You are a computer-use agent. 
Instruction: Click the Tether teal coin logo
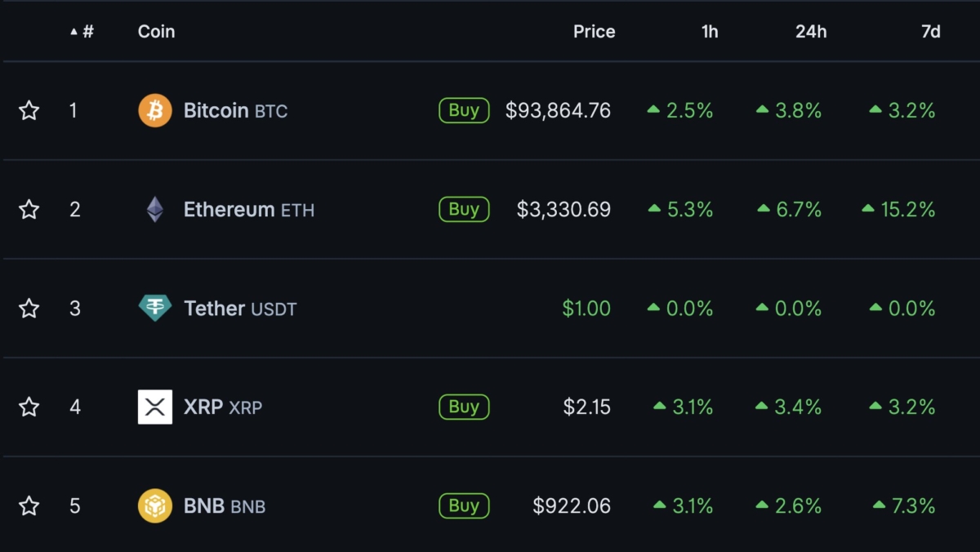click(155, 308)
